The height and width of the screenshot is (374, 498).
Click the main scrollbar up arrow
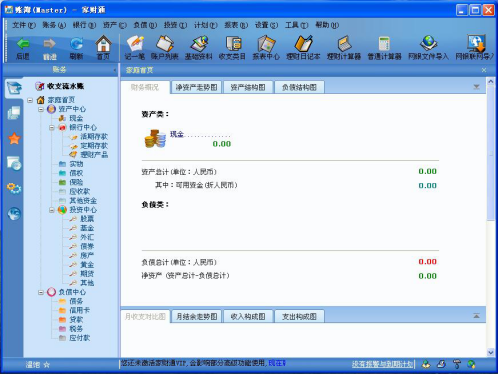[491, 81]
